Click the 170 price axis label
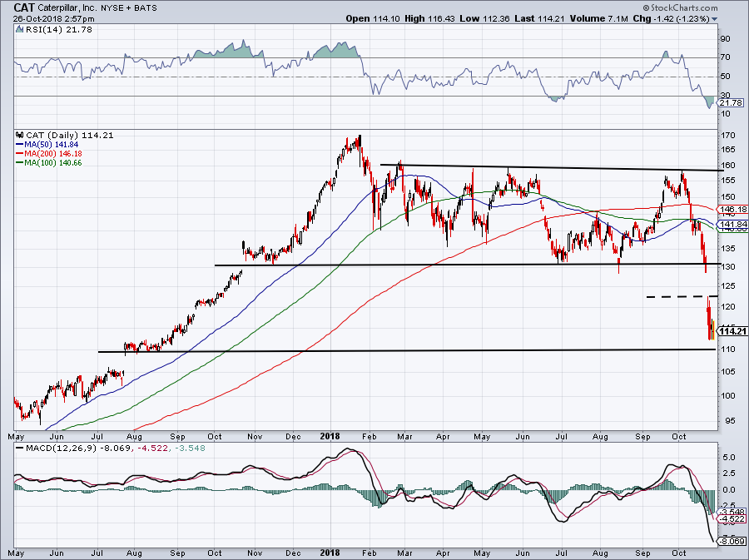This screenshot has width=749, height=560. point(728,135)
